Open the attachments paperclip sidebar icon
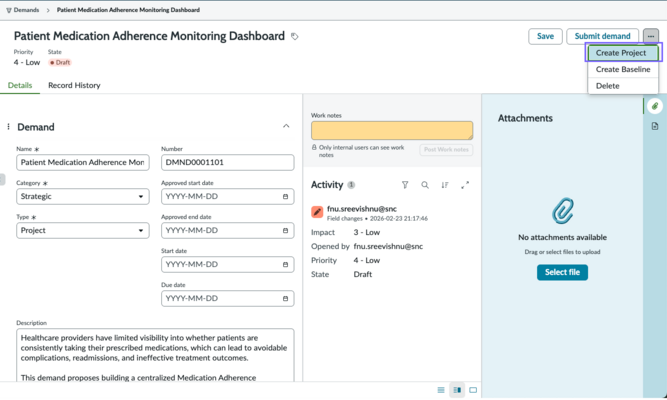This screenshot has width=667, height=400. click(x=655, y=106)
